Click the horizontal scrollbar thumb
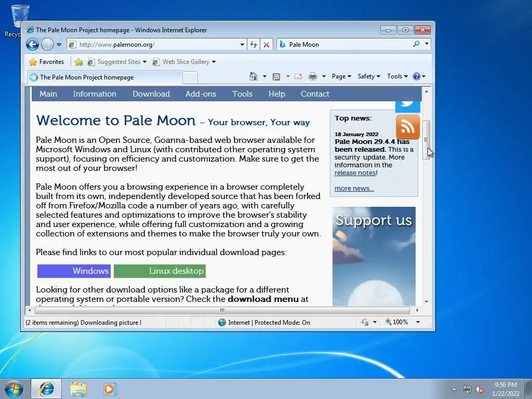 (222, 310)
